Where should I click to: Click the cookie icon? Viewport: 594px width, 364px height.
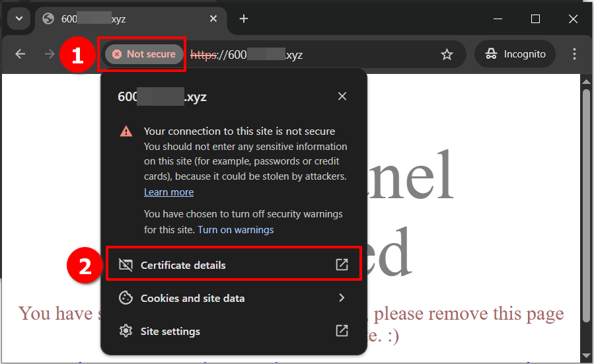click(x=126, y=298)
